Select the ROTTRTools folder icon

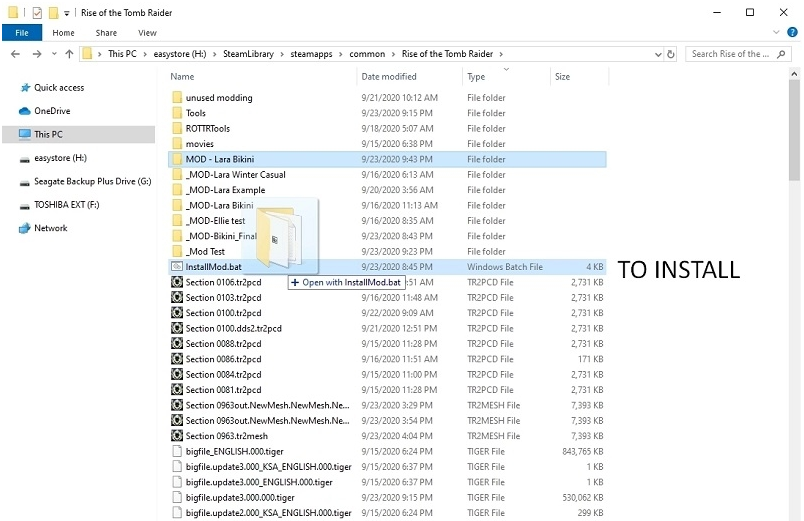pos(177,128)
